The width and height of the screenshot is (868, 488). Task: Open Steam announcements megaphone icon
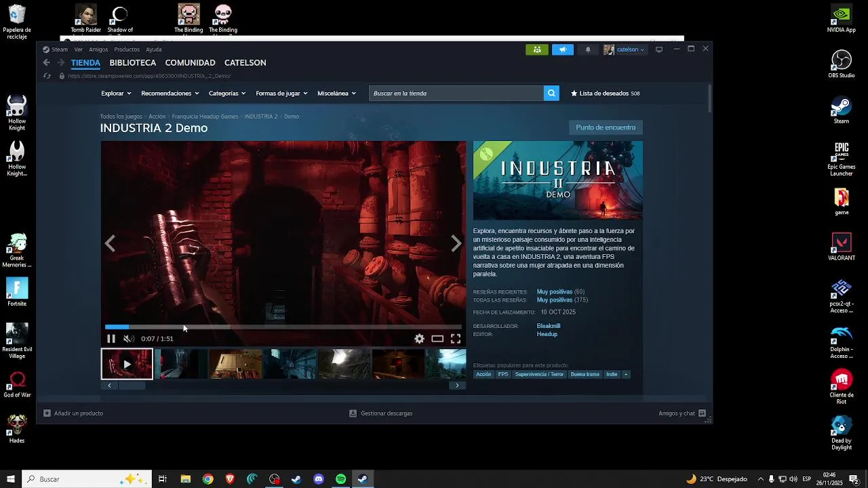(562, 49)
